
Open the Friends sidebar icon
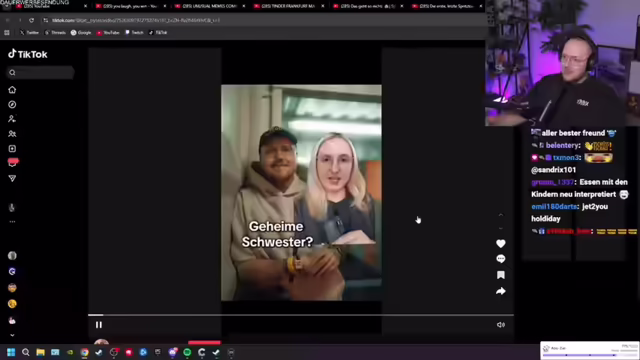pyautogui.click(x=12, y=133)
